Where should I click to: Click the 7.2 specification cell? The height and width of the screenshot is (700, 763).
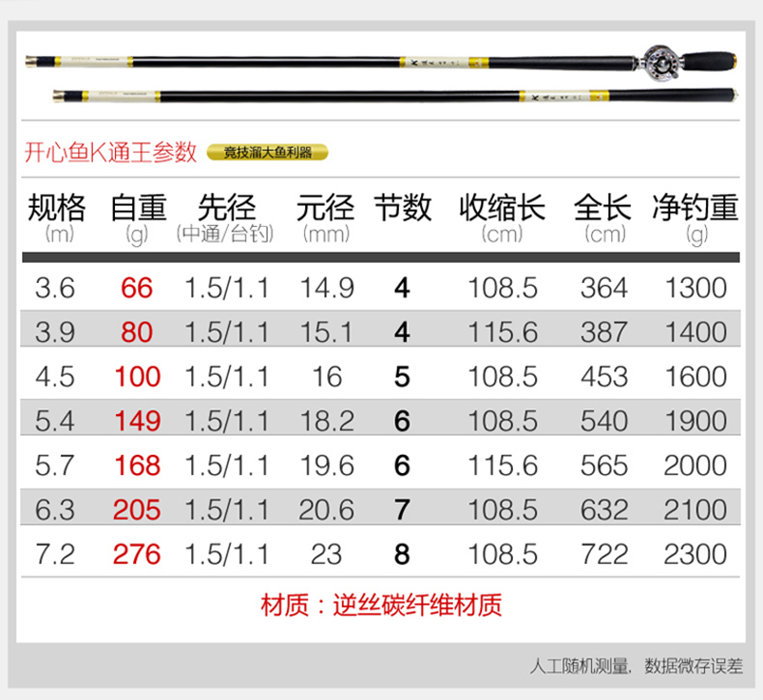[x=55, y=554]
